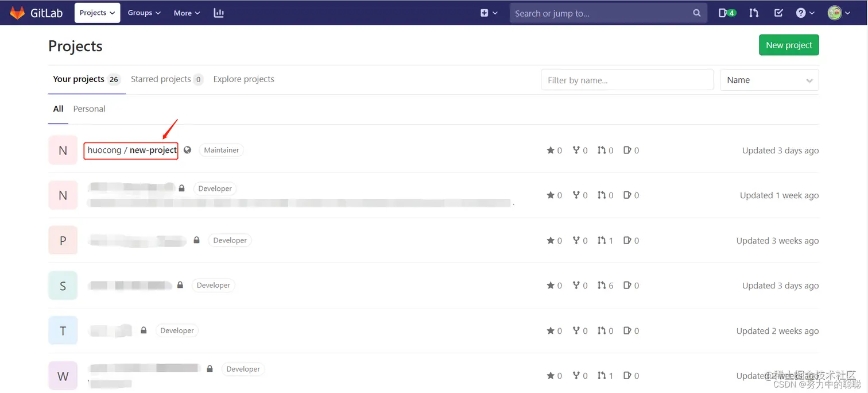
Task: Open the plus create-new dropdown
Action: (x=489, y=13)
